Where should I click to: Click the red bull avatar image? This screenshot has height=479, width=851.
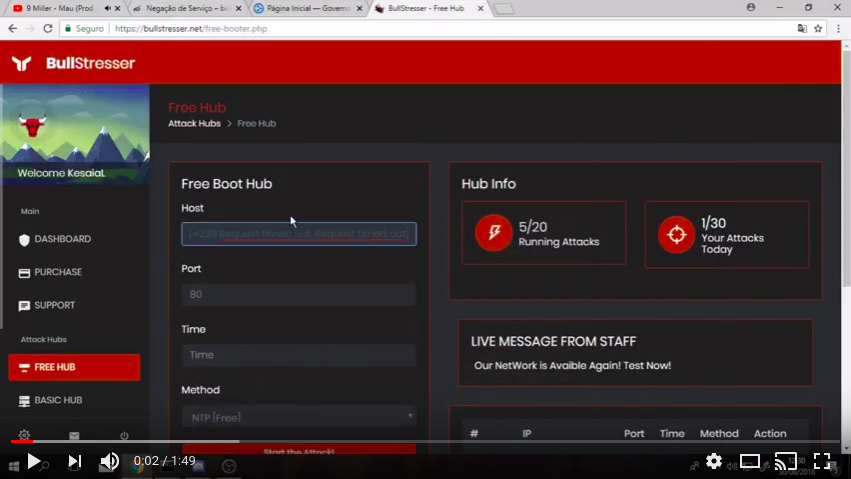click(32, 126)
